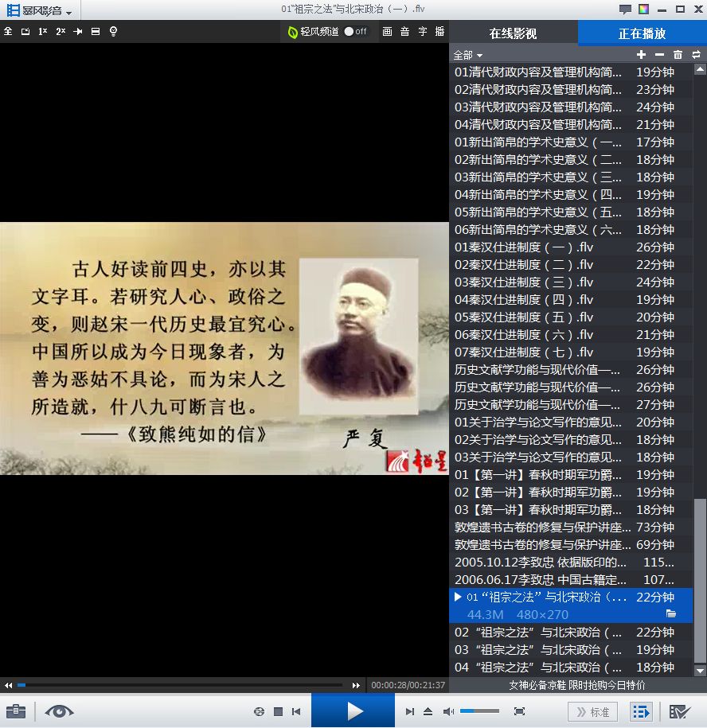Expand the 全部 playlist filter dropdown
This screenshot has height=728, width=707.
468,55
